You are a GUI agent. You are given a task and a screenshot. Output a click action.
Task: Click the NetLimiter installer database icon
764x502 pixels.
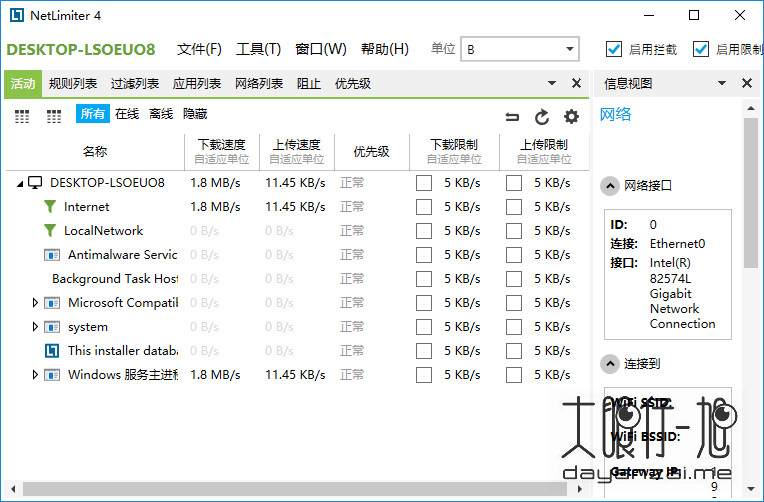pos(52,351)
